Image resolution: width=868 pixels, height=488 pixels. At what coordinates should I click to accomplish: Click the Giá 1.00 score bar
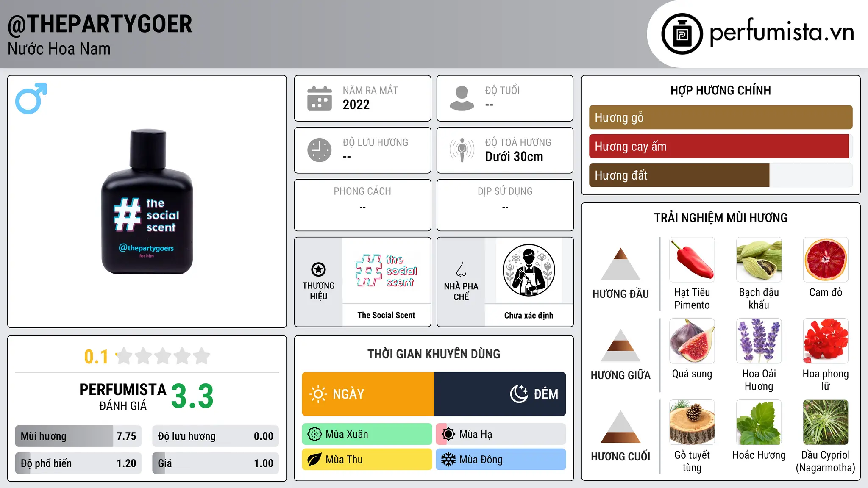point(215,463)
